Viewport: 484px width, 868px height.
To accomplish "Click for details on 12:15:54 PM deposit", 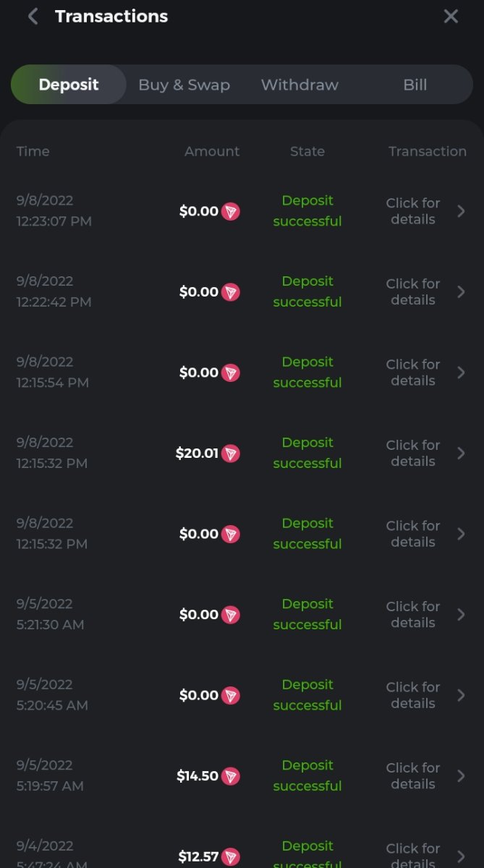I will coord(413,373).
